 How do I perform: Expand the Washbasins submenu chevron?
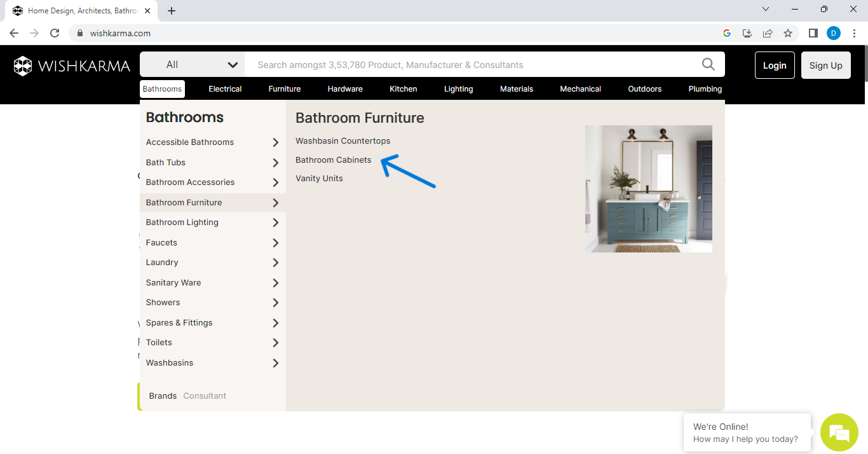tap(275, 363)
